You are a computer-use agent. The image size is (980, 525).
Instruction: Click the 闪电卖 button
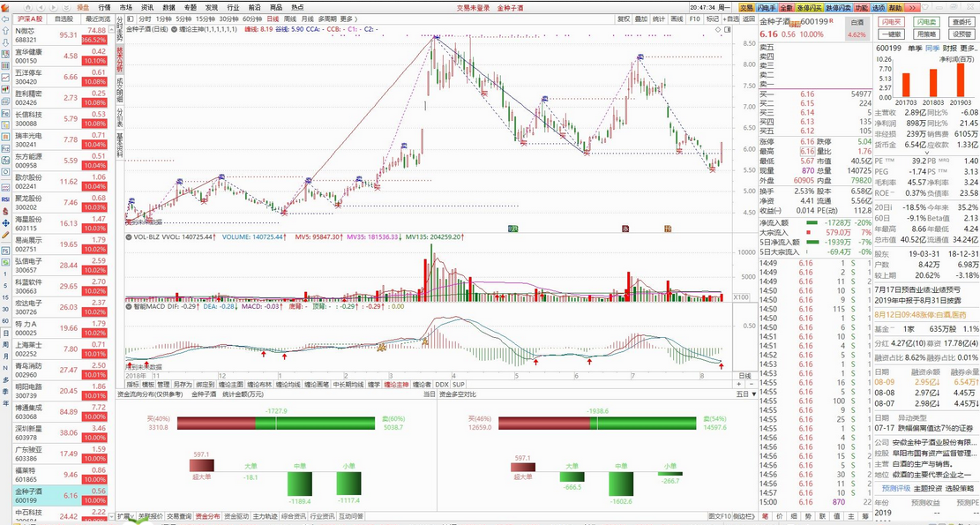[927, 23]
